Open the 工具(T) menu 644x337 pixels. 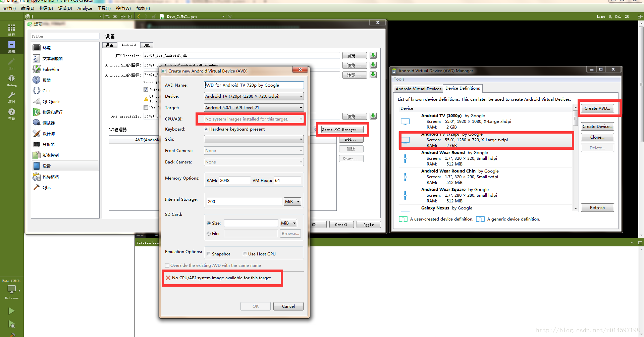(104, 8)
